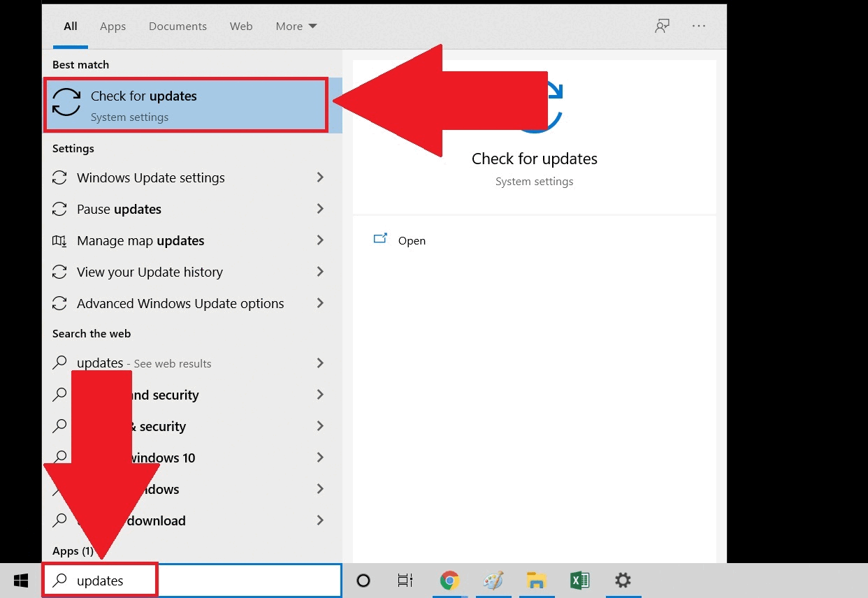Open Settings gear in taskbar
This screenshot has width=868, height=598.
tap(623, 581)
